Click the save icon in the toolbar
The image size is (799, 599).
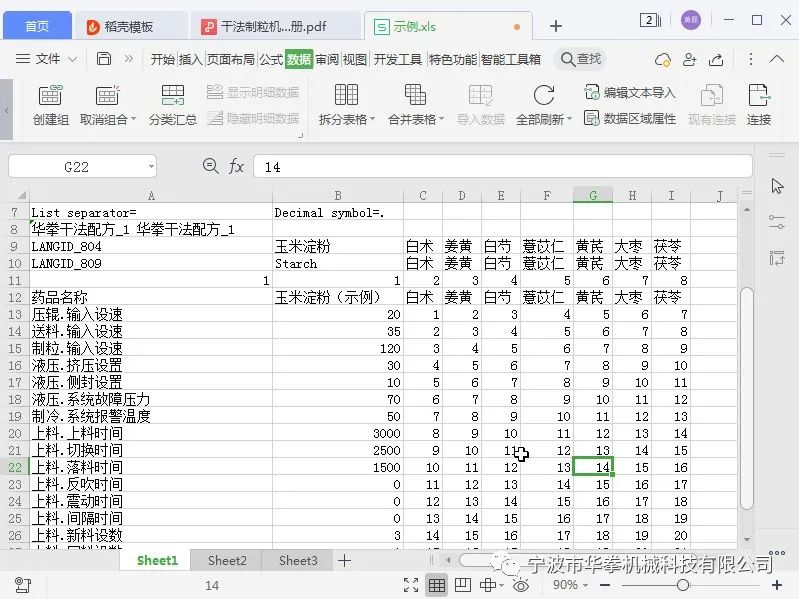[104, 59]
